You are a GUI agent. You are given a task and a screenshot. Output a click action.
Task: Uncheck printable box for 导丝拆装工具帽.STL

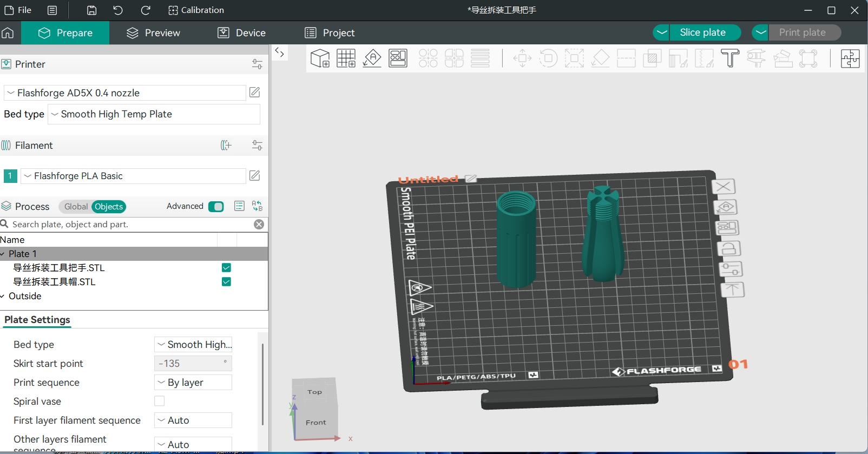[226, 281]
